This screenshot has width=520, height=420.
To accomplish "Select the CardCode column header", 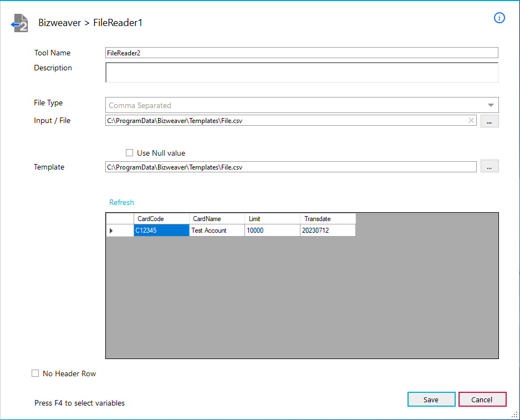I will 161,219.
